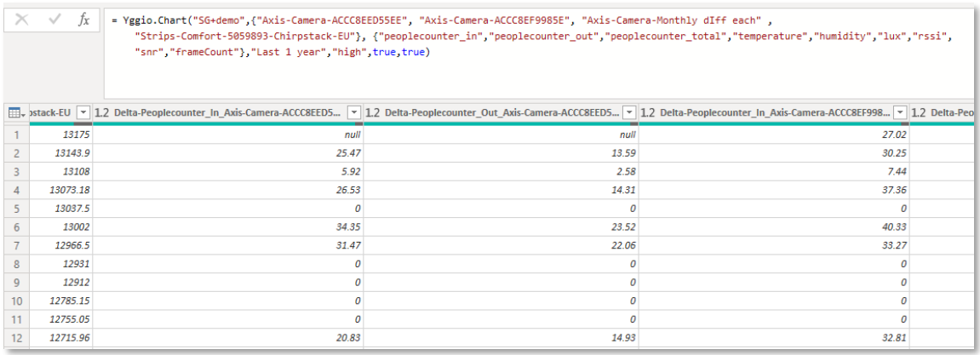The height and width of the screenshot is (355, 980).
Task: Select the Delta-Peoplecounter_In_Axis-Camera-ACCC8EF998 column header
Action: (774, 113)
